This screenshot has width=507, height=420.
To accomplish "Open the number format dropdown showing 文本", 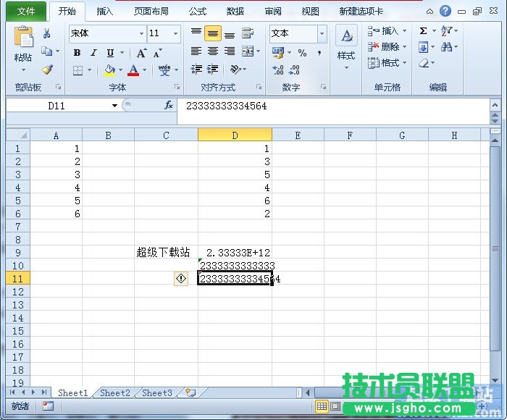I will [x=298, y=33].
